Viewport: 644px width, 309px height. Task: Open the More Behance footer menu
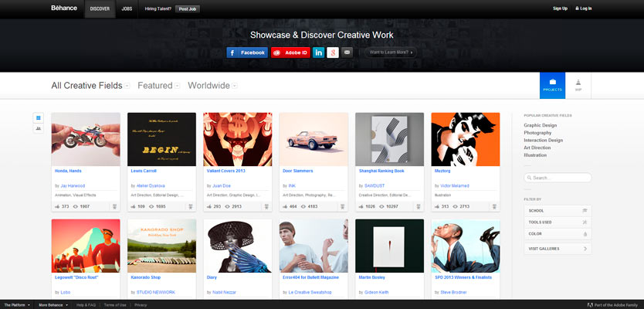pos(53,305)
